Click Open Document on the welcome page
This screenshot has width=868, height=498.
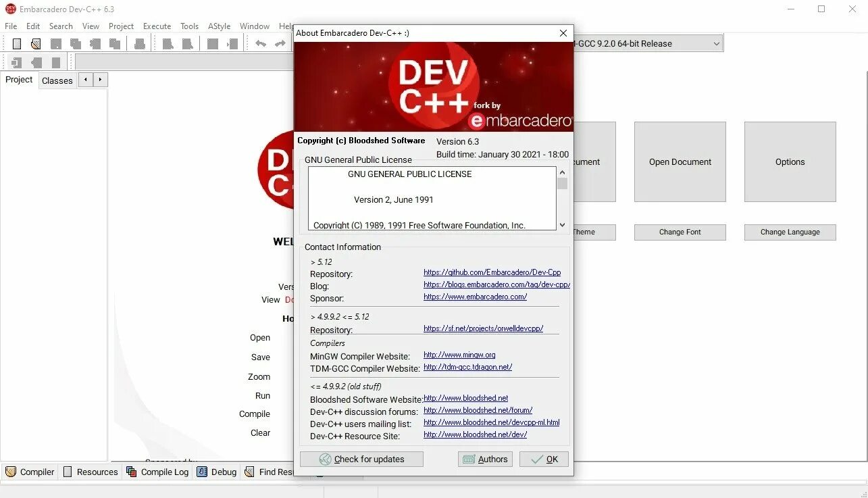point(680,161)
